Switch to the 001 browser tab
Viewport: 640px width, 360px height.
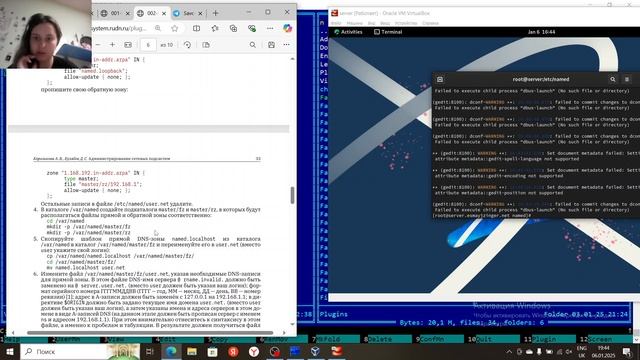click(x=111, y=13)
